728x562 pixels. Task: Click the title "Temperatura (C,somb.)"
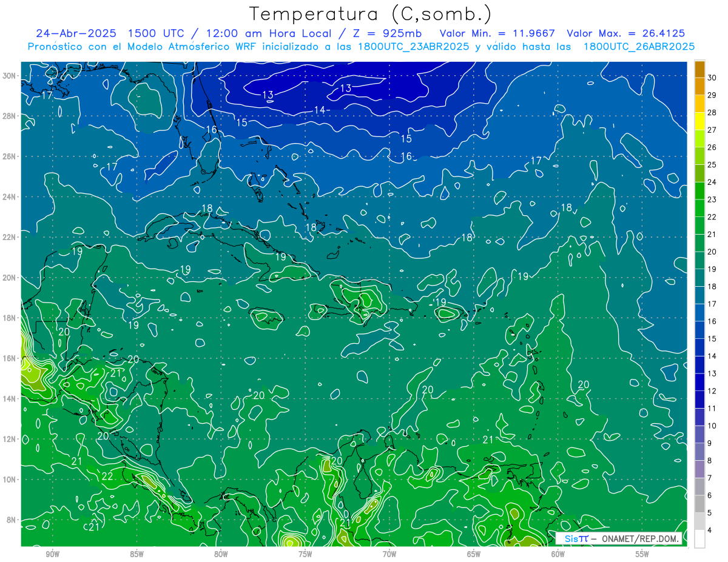pos(371,14)
